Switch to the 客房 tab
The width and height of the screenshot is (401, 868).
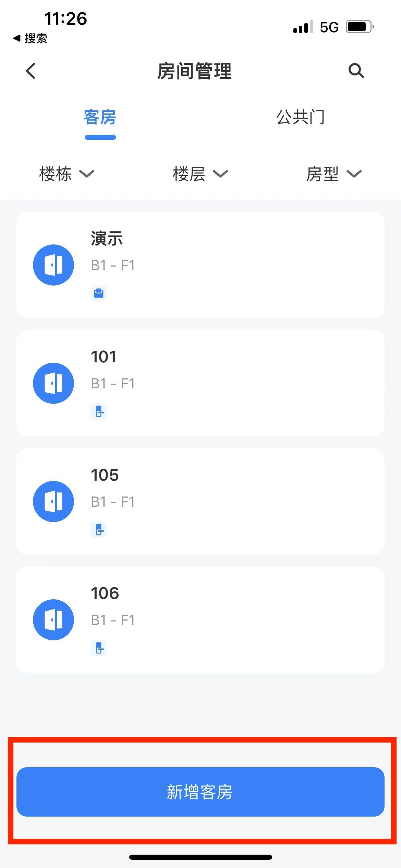coord(100,118)
